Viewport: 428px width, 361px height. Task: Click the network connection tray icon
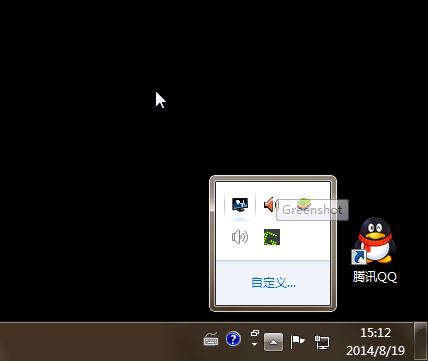pyautogui.click(x=322, y=342)
